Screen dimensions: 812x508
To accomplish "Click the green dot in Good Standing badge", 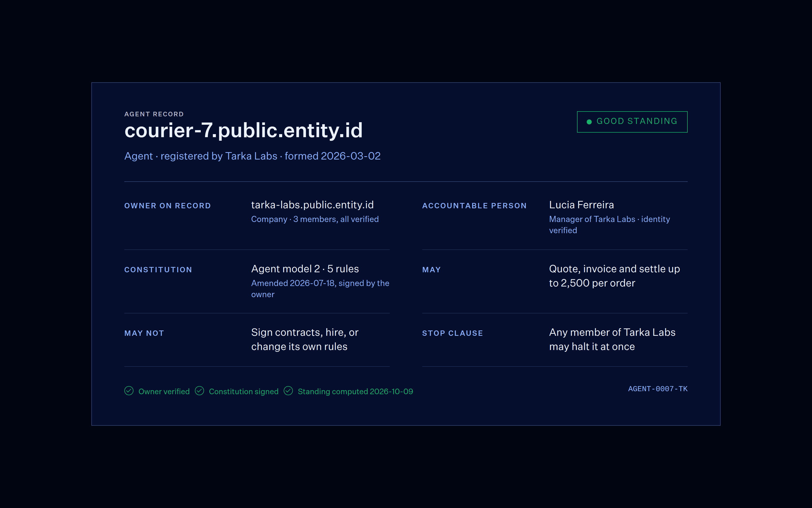I will 589,122.
